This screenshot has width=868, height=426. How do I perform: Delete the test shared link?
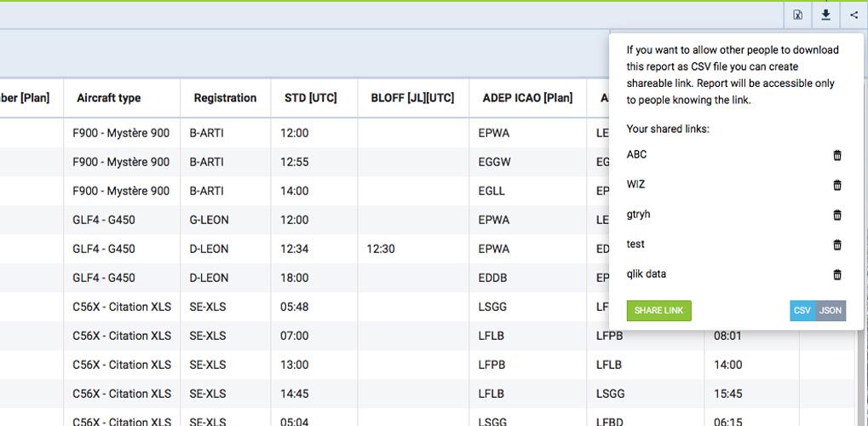pos(837,245)
